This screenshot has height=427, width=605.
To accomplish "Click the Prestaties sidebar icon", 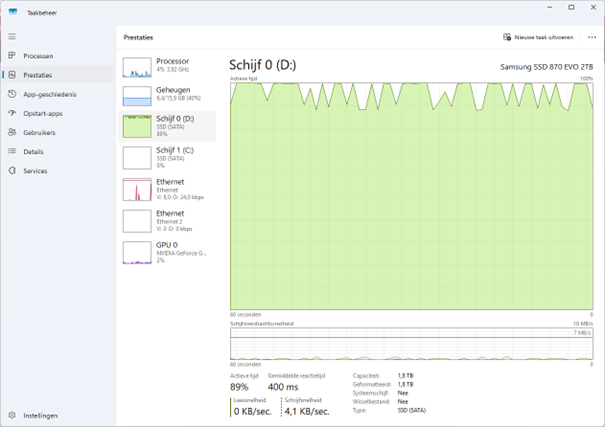I will click(12, 75).
